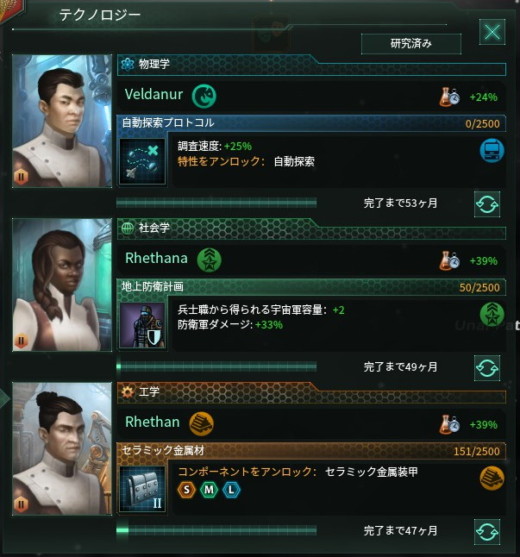Open the 研究済み researched technologies list
The height and width of the screenshot is (557, 520).
[411, 44]
